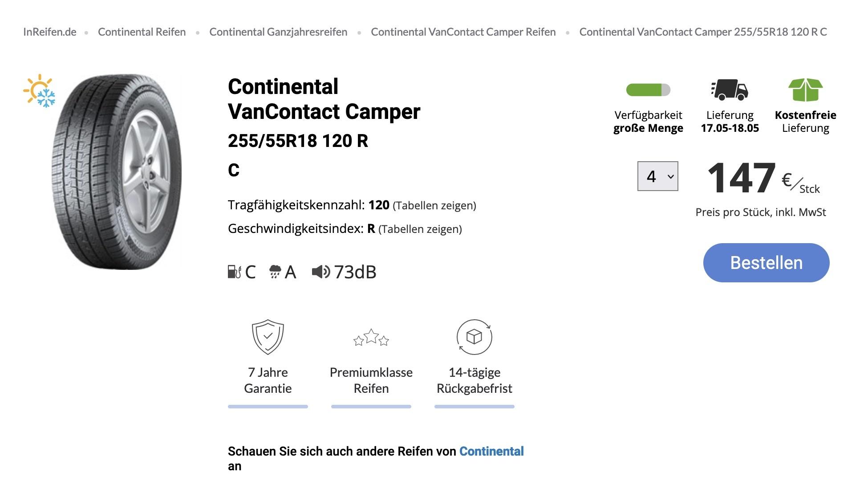The width and height of the screenshot is (868, 497).
Task: Show the Tragfähigkeitskennzahl table
Action: coord(434,206)
